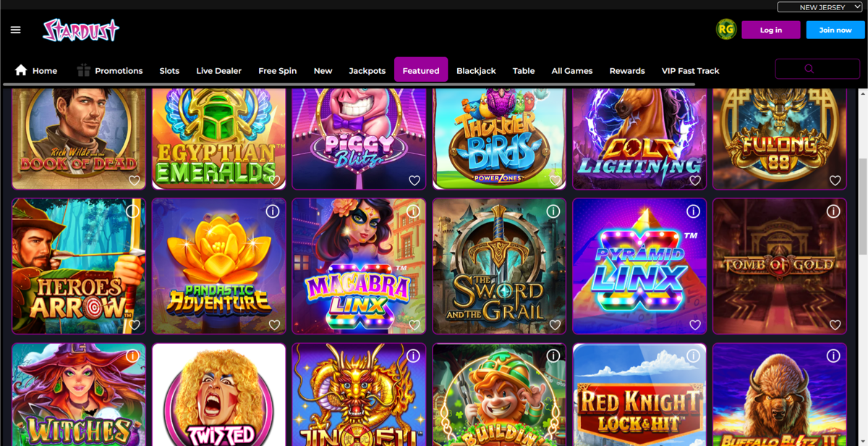Click the Join now button

[835, 30]
